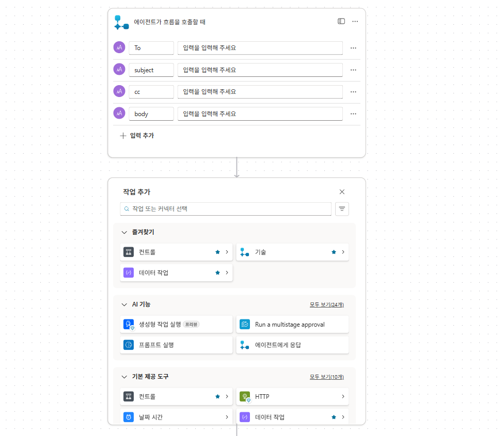The height and width of the screenshot is (436, 504).
Task: Unfavorite 컨트롤 in the 즐겨찾기 section
Action: coord(217,252)
